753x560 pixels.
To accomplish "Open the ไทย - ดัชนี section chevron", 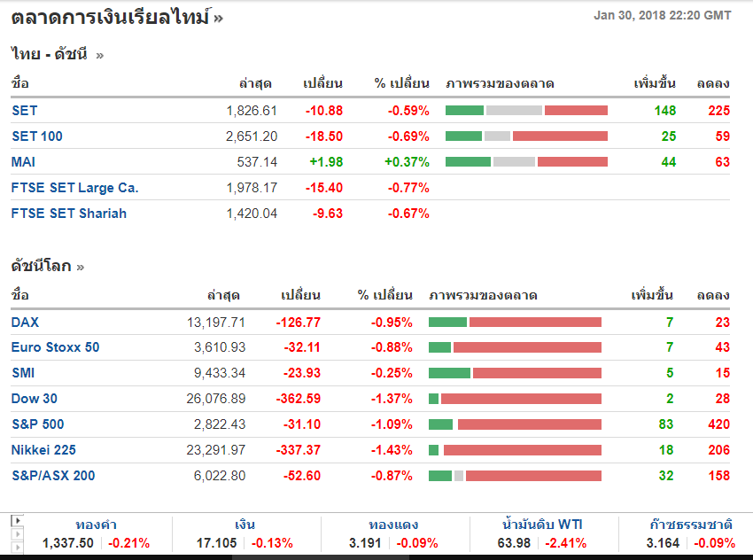I will (99, 55).
